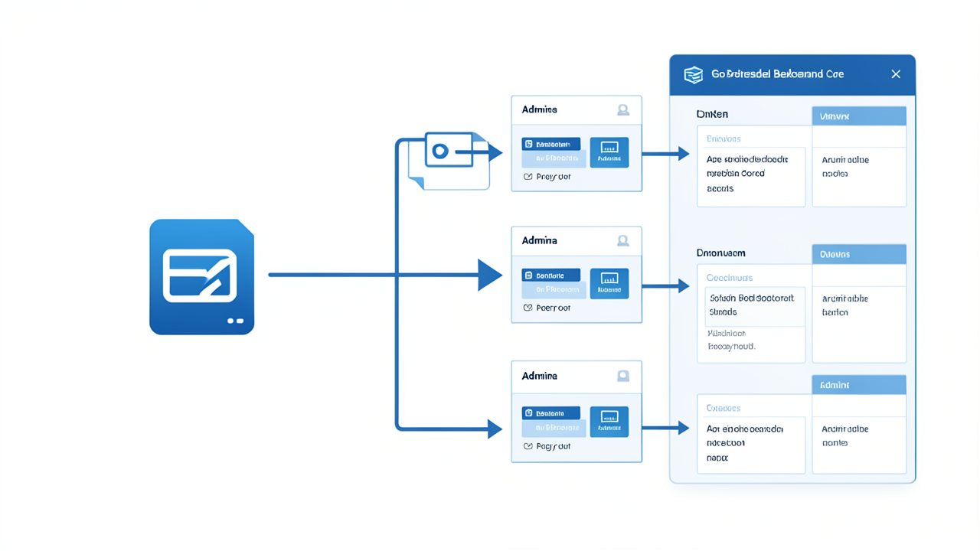Image resolution: width=980 pixels, height=551 pixels.
Task: Click the dark blue button in Preyrdot card
Action: pos(551,144)
